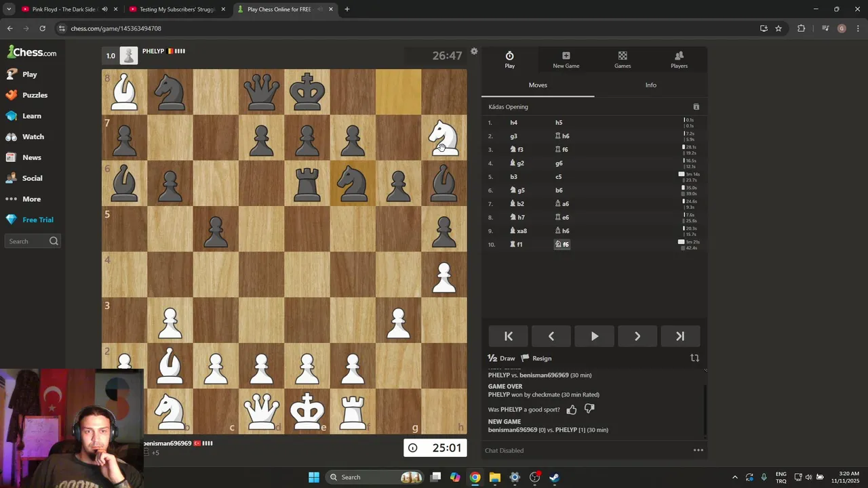Viewport: 868px width, 488px height.
Task: Open the Games tab
Action: [x=623, y=60]
